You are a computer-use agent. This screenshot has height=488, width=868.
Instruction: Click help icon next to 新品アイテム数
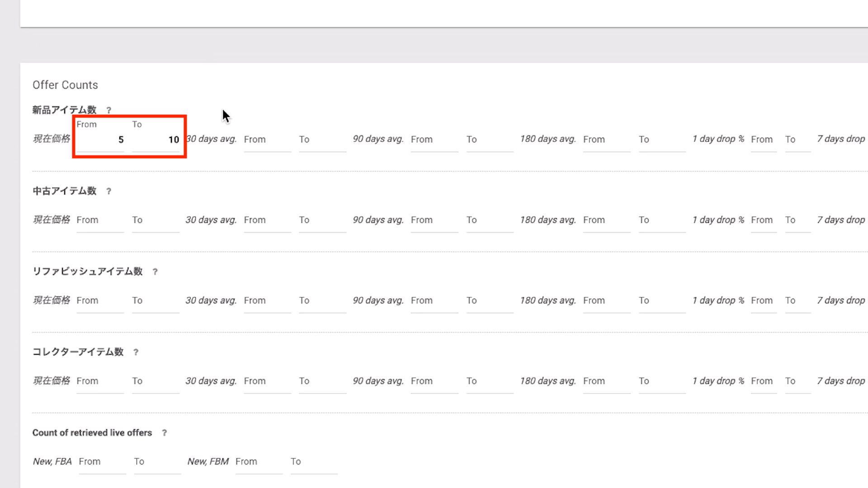coord(108,110)
